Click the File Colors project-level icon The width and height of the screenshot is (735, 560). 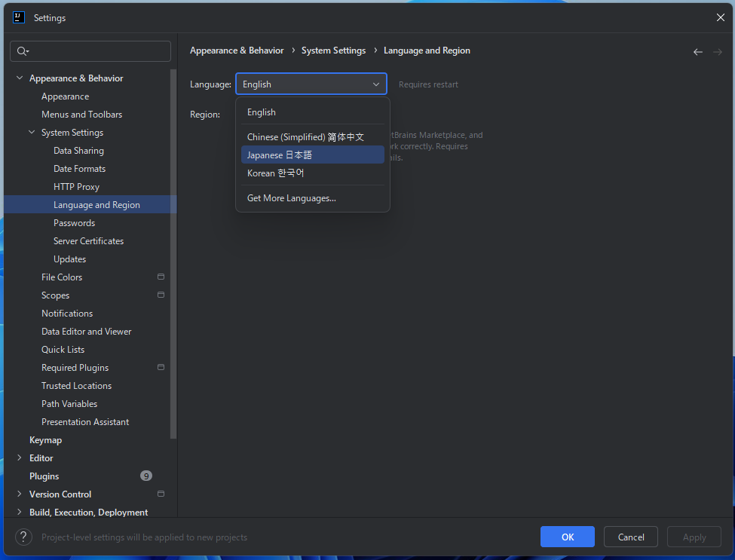[161, 277]
